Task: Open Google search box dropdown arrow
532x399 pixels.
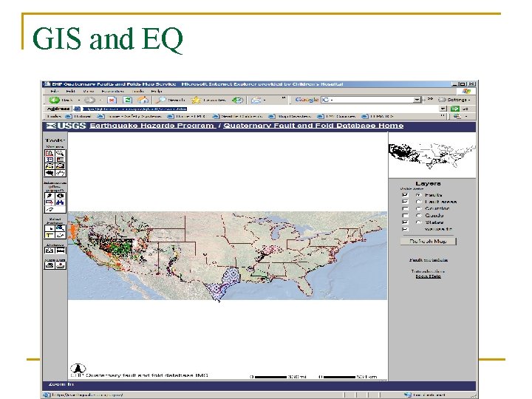Action: point(417,100)
